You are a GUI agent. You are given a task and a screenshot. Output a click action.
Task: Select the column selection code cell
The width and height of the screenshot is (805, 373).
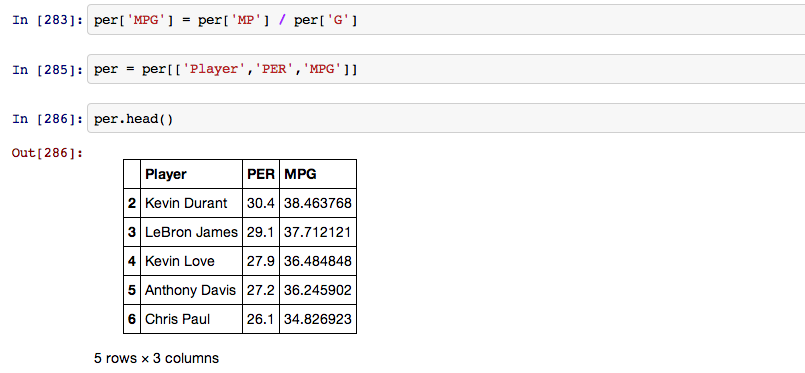point(446,69)
